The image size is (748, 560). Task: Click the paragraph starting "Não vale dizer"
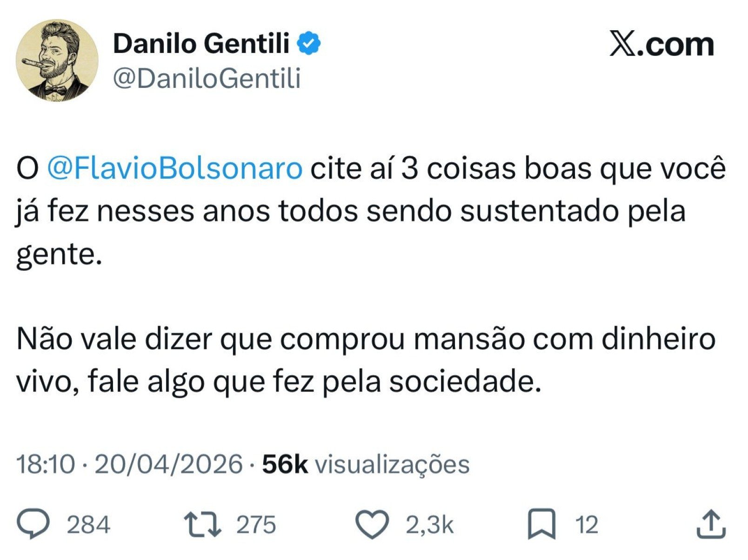click(366, 360)
